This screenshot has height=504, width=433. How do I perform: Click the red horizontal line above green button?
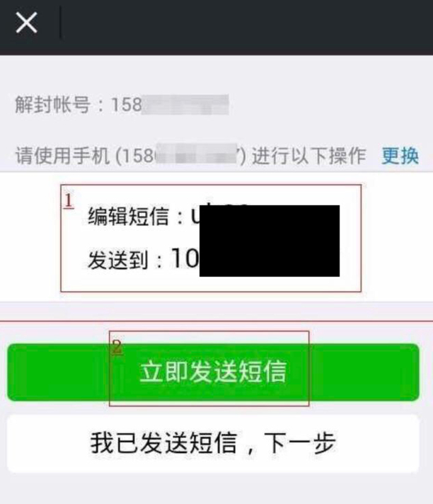pos(216,321)
